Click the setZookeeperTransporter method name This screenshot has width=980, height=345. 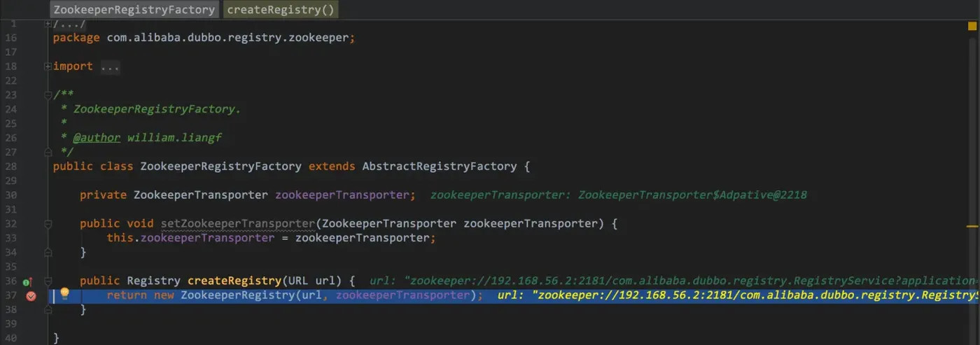coord(238,224)
